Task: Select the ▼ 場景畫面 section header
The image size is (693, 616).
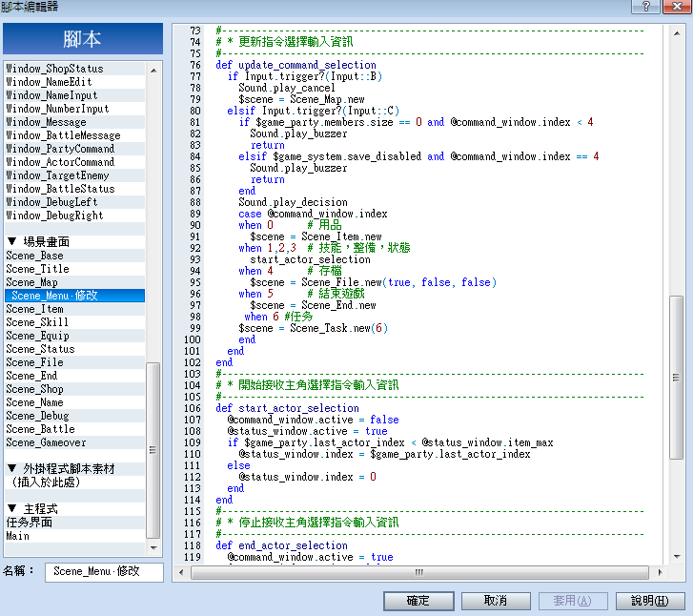Action: [74, 242]
